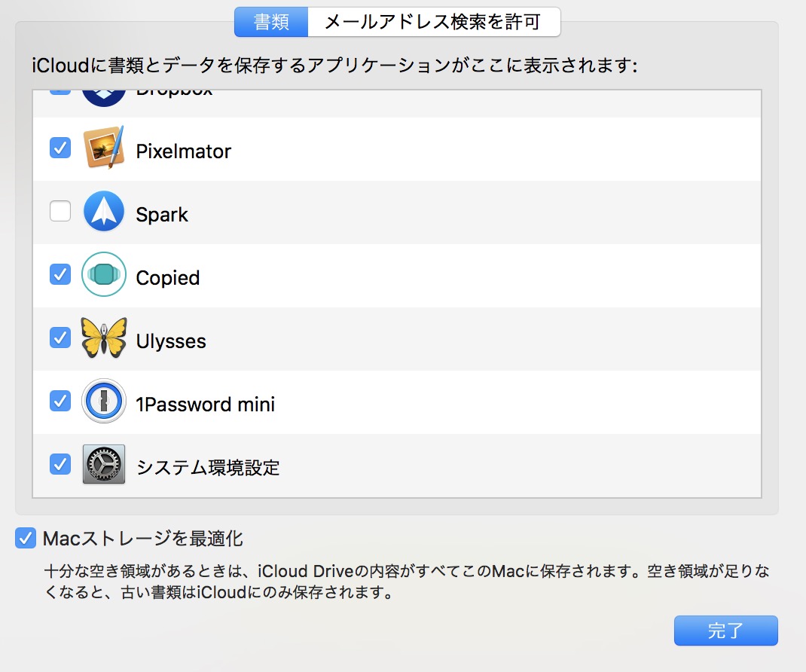Uncheck the システム環境設定 checkbox
Screen dimensions: 806x672
coord(60,464)
